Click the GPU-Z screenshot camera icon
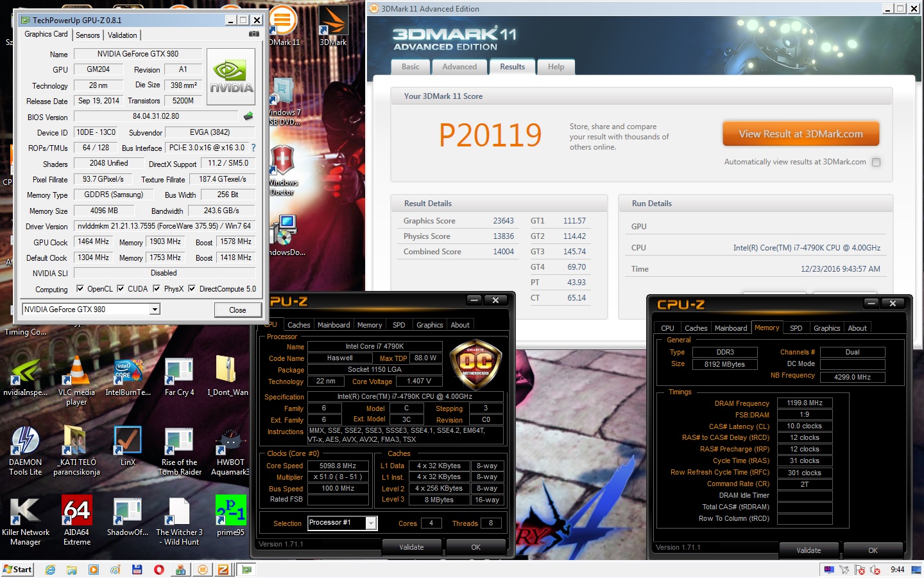The height and width of the screenshot is (578, 924). tap(254, 34)
